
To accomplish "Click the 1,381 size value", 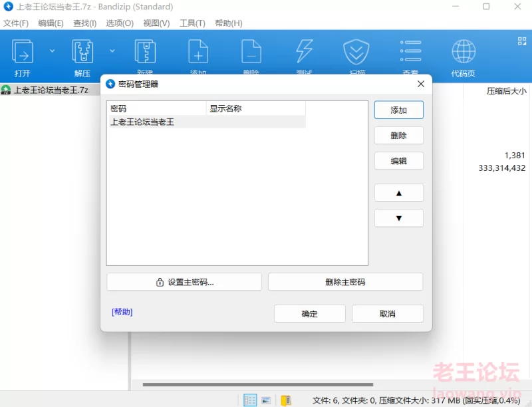I will [515, 156].
